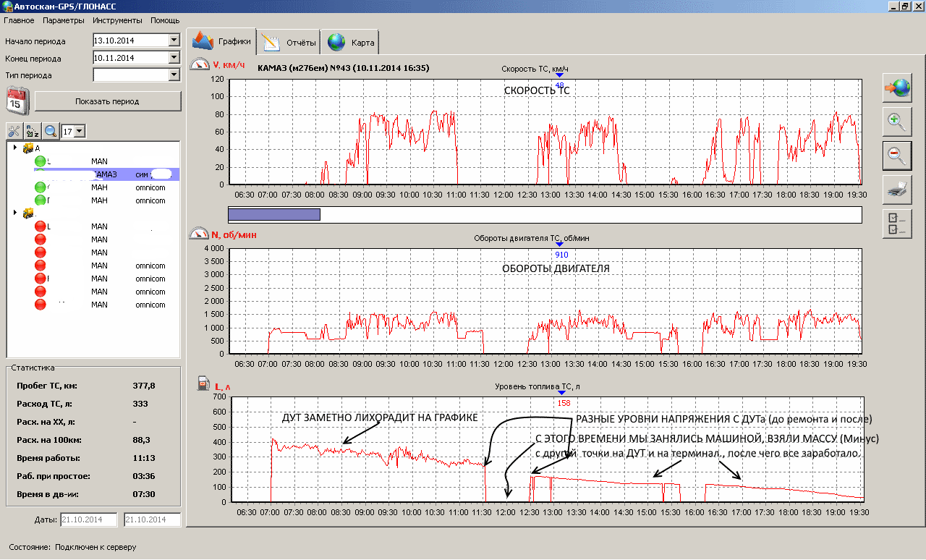Expand the period type combo box
This screenshot has height=560, width=926.
tap(174, 75)
